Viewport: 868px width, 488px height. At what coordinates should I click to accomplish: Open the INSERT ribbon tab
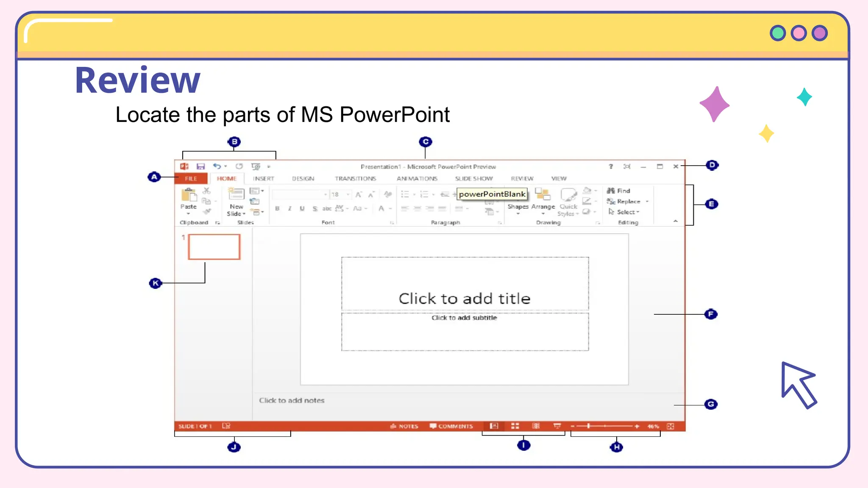[263, 179]
